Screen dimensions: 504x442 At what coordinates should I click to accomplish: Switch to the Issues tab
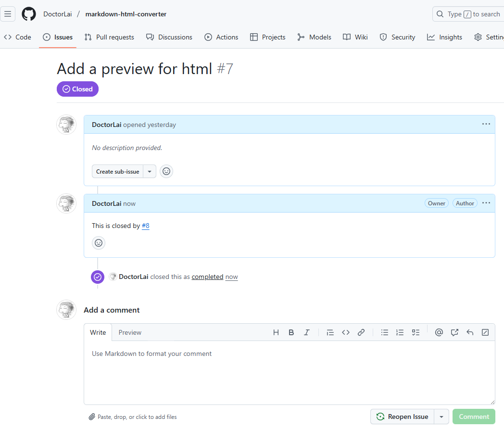pos(58,38)
